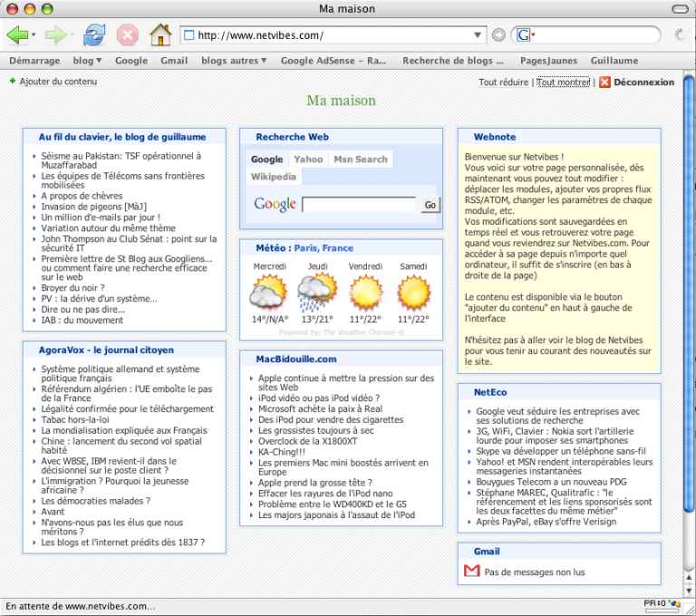Click the Déconnexion link
The width and height of the screenshot is (696, 616).
click(x=644, y=82)
